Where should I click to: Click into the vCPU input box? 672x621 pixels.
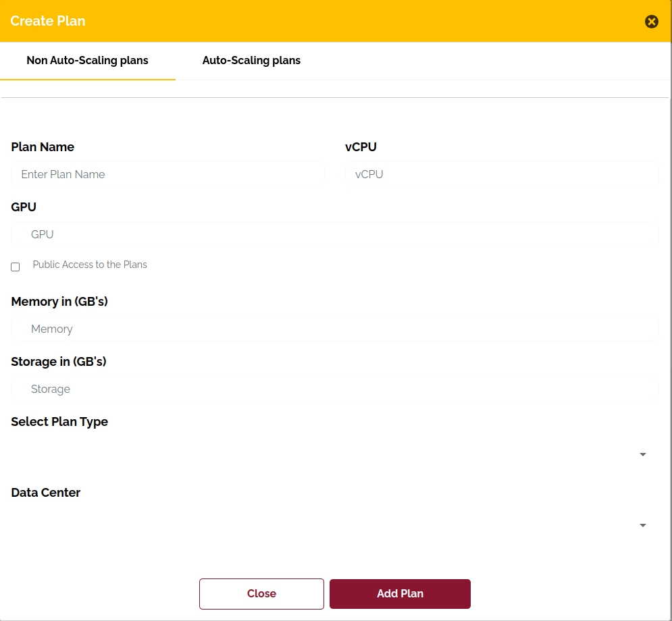click(501, 174)
